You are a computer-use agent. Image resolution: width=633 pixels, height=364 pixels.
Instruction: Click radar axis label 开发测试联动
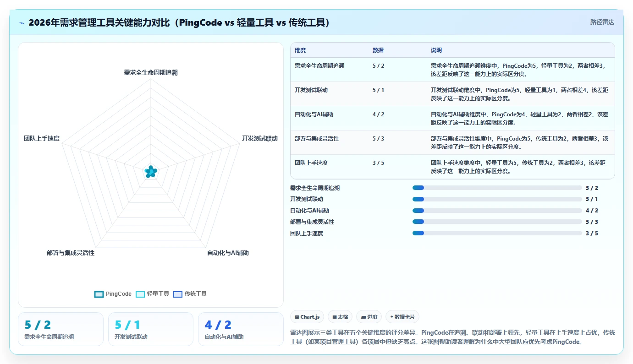click(259, 138)
